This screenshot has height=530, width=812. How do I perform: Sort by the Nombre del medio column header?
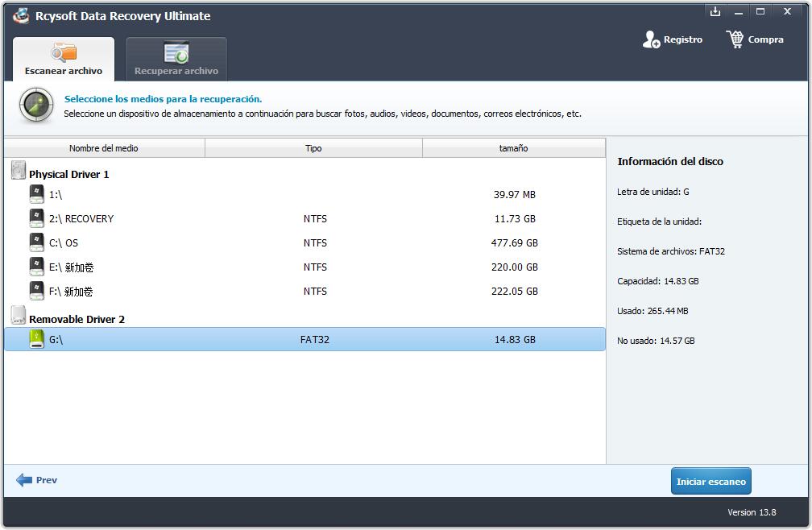[104, 148]
